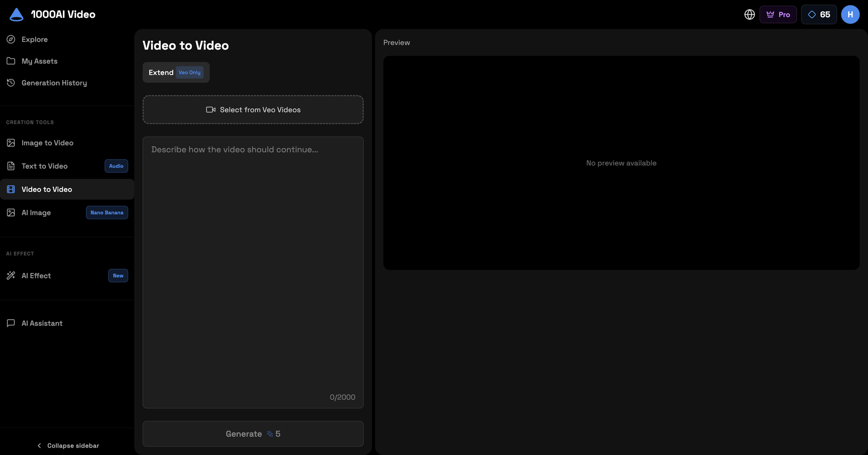Go to Explore page
This screenshot has height=455, width=868.
click(x=67, y=40)
